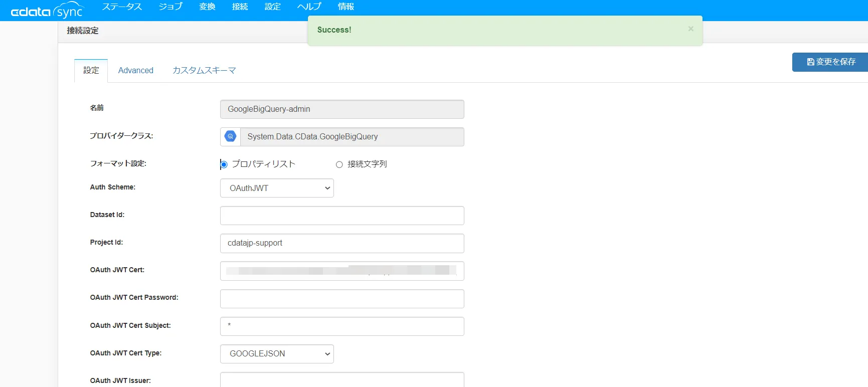Viewport: 868px width, 387px height.
Task: Open the ステータス menu
Action: point(122,7)
